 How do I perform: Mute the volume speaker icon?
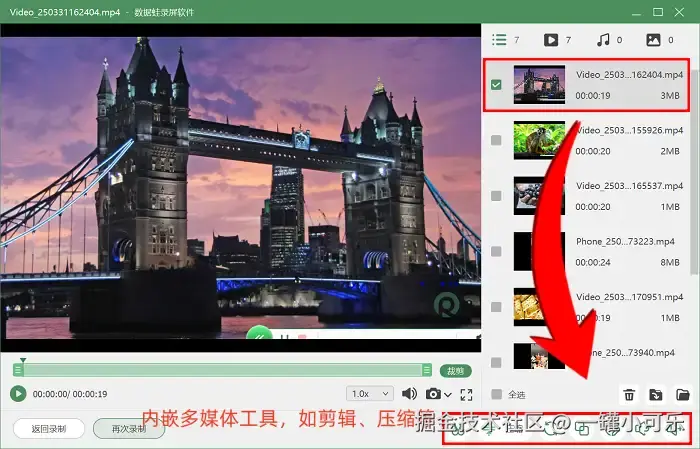[409, 394]
